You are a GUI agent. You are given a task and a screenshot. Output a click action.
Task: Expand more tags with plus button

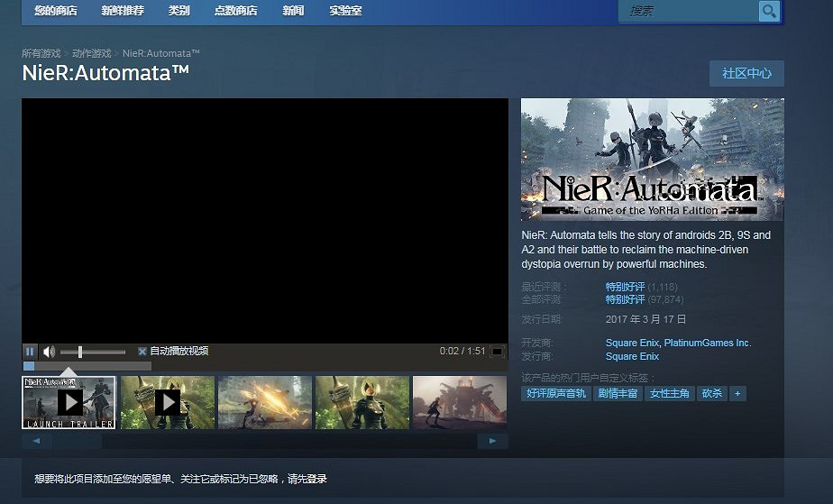click(x=737, y=394)
